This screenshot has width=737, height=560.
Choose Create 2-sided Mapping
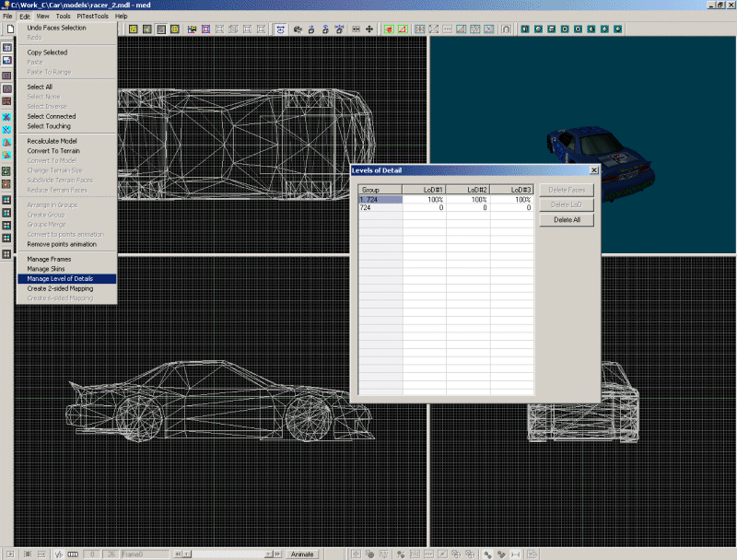[60, 288]
